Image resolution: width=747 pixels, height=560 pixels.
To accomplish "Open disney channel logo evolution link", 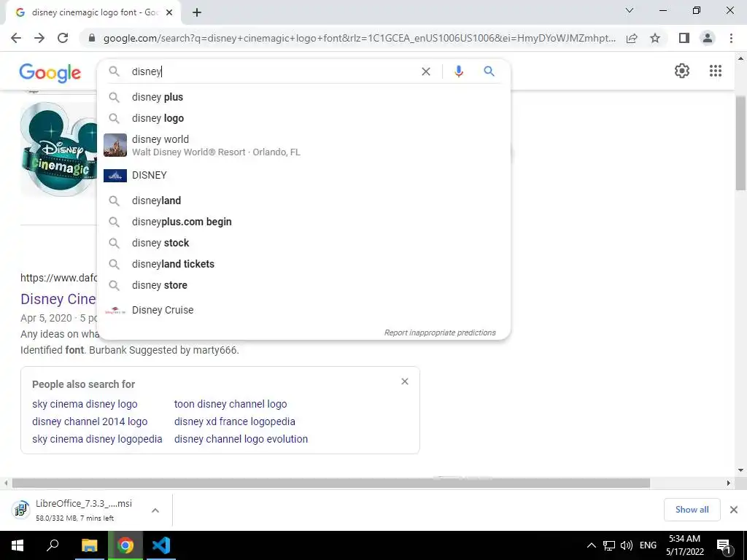I will [x=241, y=439].
